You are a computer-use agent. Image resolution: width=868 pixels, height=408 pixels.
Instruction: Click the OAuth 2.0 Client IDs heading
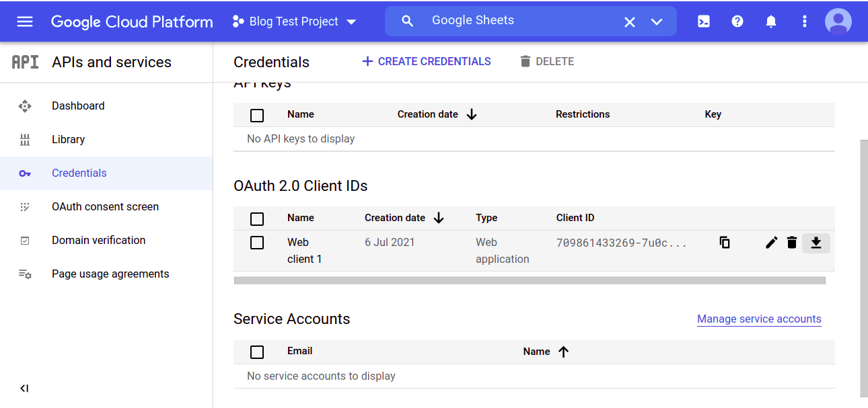click(x=301, y=186)
